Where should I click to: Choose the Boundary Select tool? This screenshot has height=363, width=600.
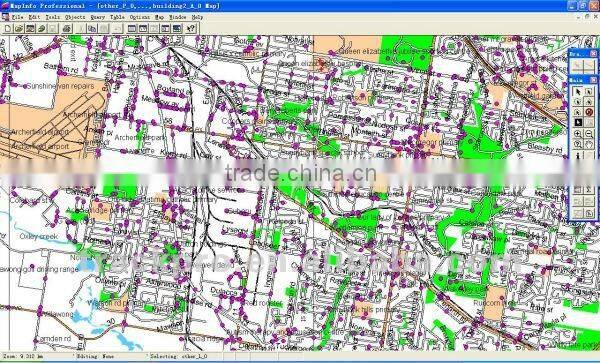pyautogui.click(x=578, y=112)
